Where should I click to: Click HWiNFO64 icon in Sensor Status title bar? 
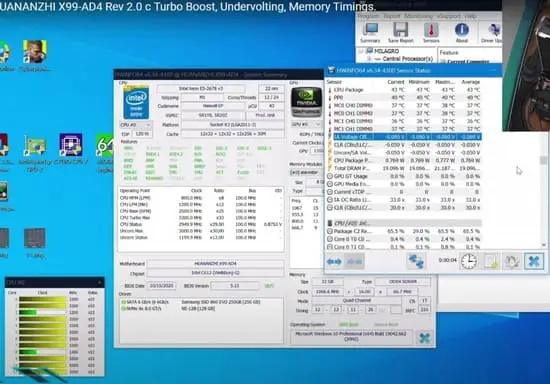click(331, 70)
